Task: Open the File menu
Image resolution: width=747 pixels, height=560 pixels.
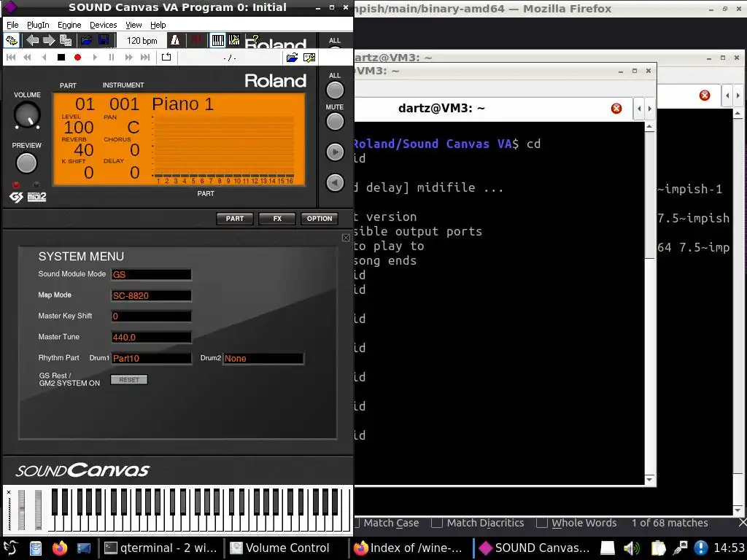Action: coord(12,25)
